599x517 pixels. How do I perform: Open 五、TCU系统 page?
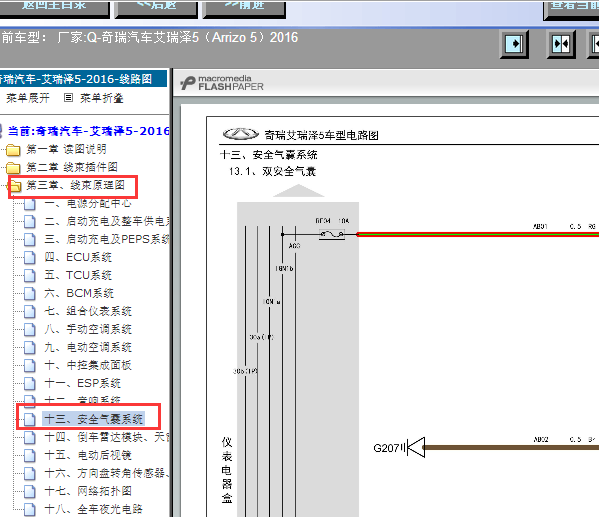tap(78, 275)
